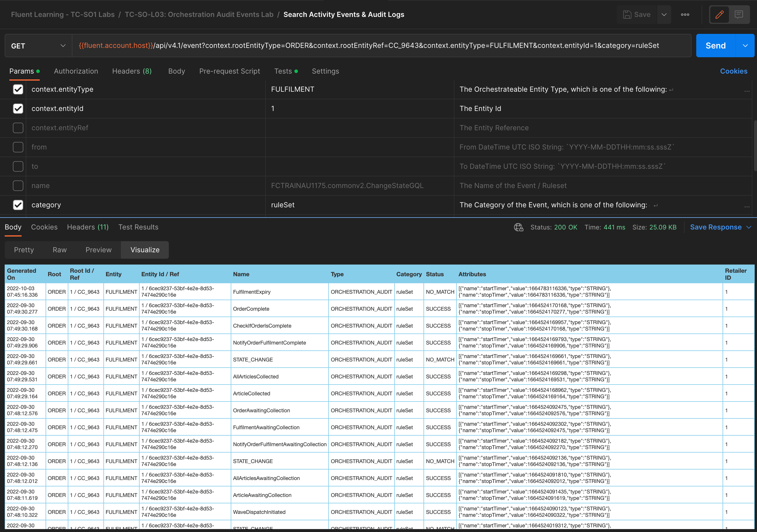Open the three-dot more actions menu

click(685, 15)
